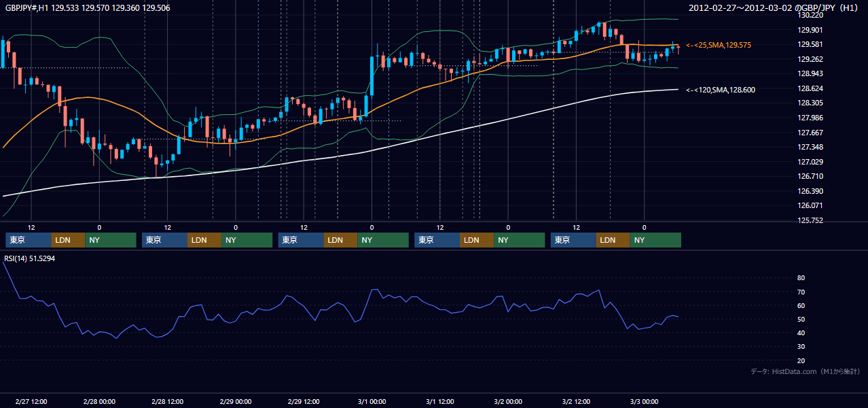Viewport: 868px width, 408px height.
Task: Select the 3/1 12:00 date label
Action: point(440,402)
